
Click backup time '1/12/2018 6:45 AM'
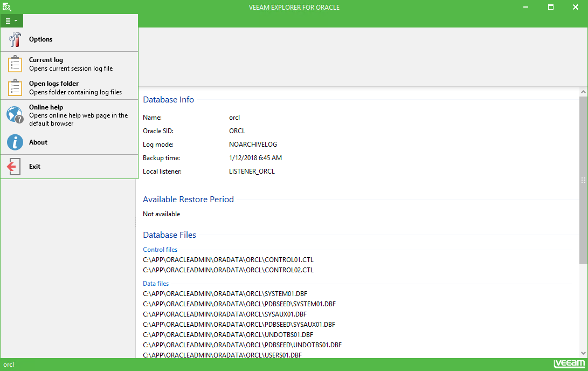pos(255,159)
